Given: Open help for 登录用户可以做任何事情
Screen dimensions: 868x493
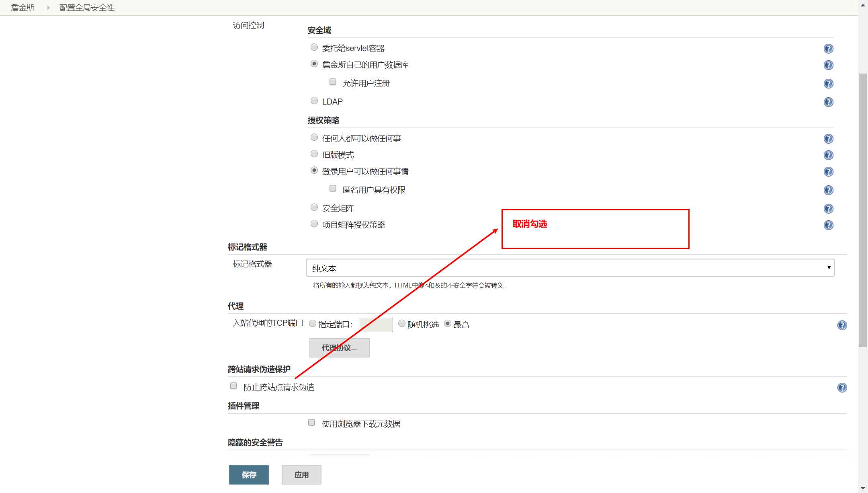Looking at the screenshot, I should pyautogui.click(x=828, y=172).
